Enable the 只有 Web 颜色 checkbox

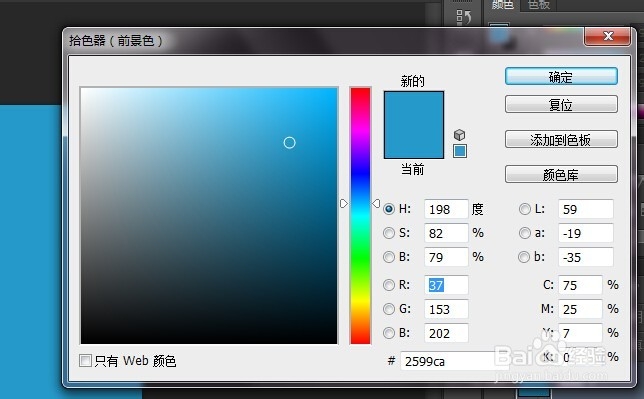[85, 361]
